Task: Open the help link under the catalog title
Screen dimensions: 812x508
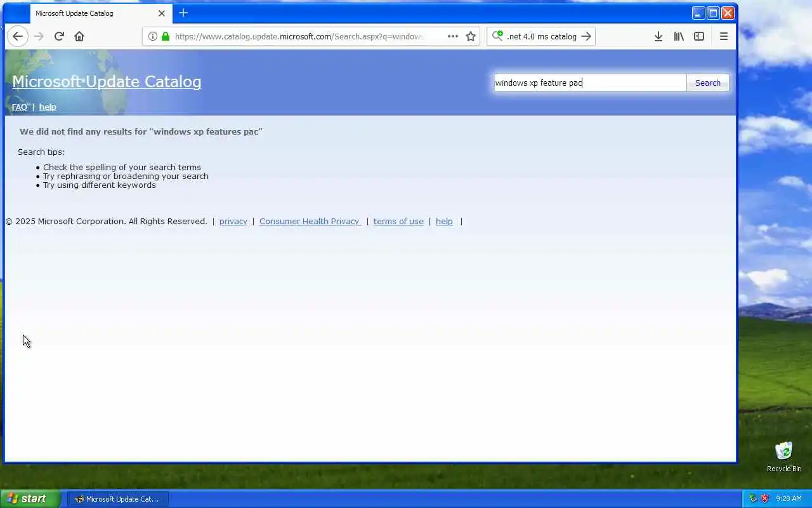Action: [x=48, y=107]
